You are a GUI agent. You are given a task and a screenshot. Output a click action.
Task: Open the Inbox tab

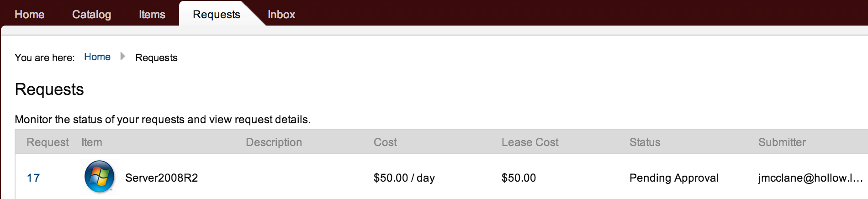click(x=281, y=15)
